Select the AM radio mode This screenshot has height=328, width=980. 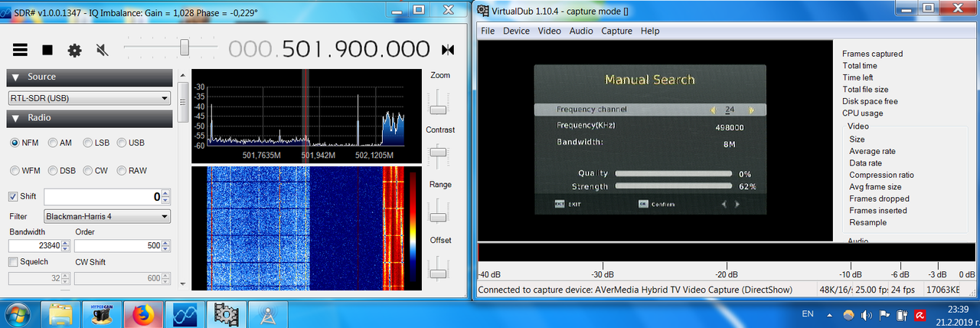pos(60,143)
